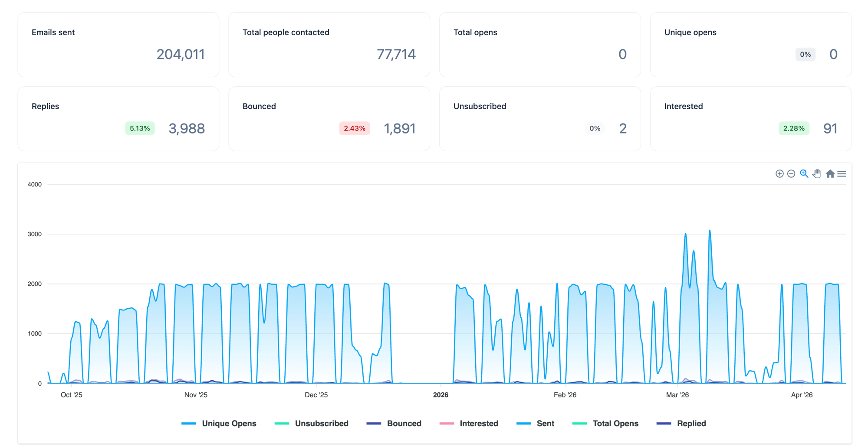This screenshot has width=868, height=447.
Task: Select the Interested stats card
Action: pos(750,118)
